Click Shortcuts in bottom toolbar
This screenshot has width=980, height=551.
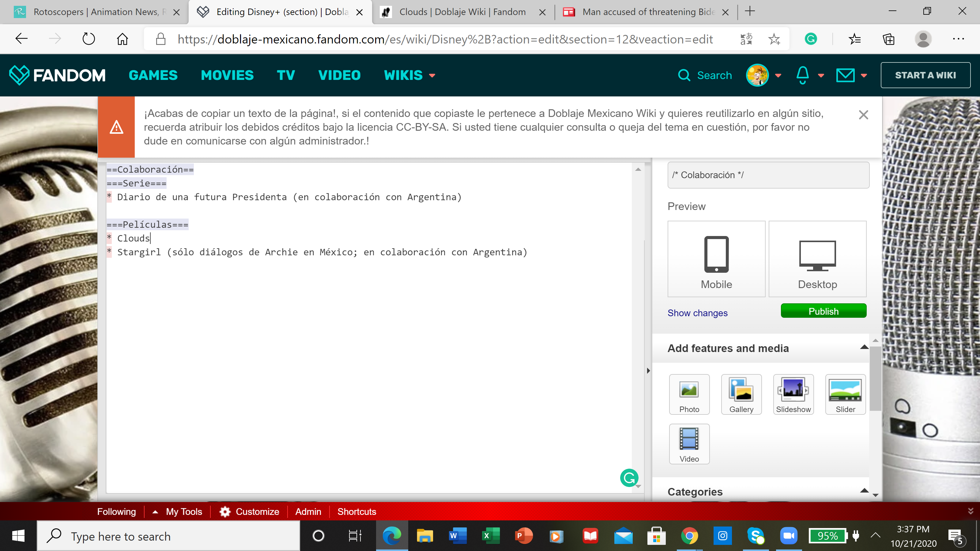[356, 512]
